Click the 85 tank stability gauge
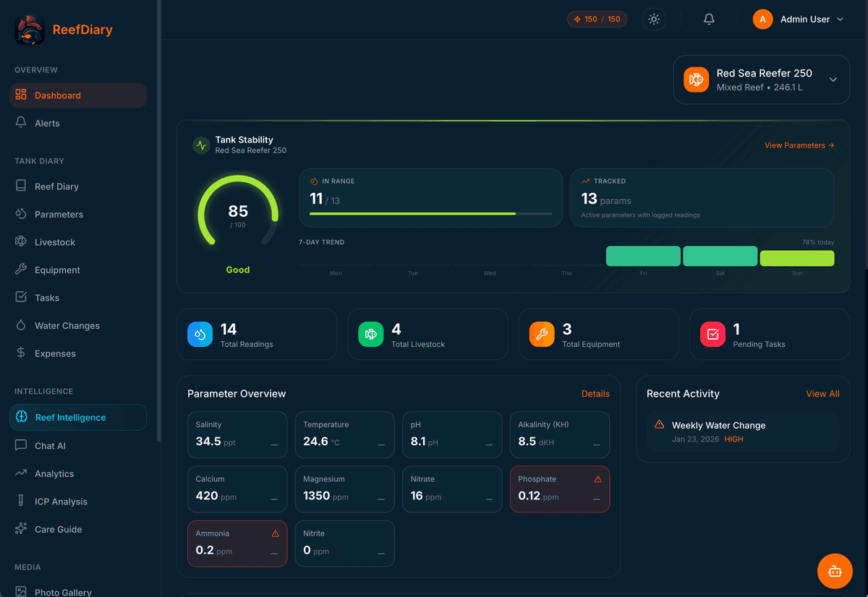 (237, 210)
